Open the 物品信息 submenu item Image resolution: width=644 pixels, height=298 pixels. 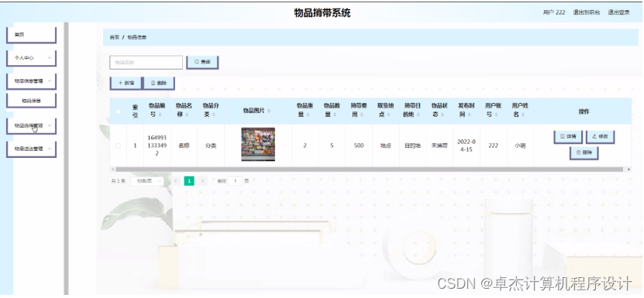(x=31, y=100)
